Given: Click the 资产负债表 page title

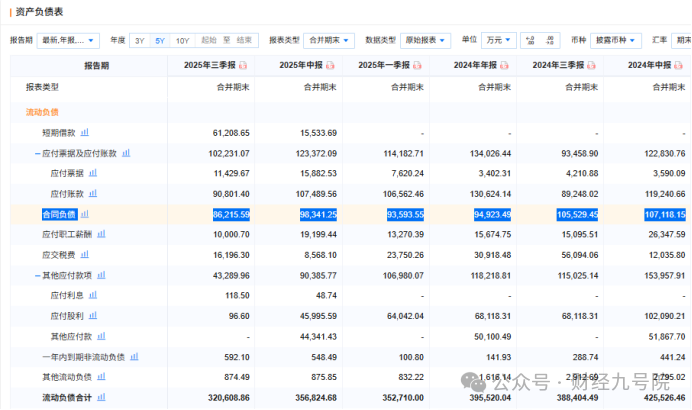Looking at the screenshot, I should click(39, 12).
